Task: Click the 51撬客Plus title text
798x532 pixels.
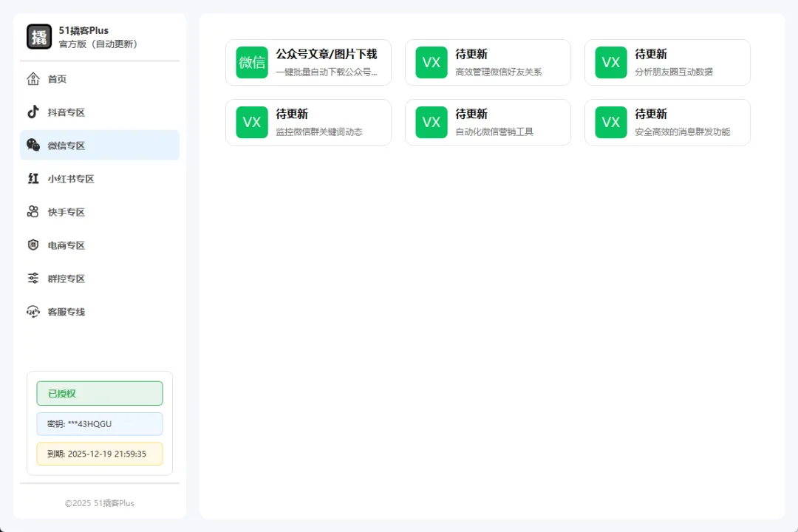Action: tap(83, 30)
